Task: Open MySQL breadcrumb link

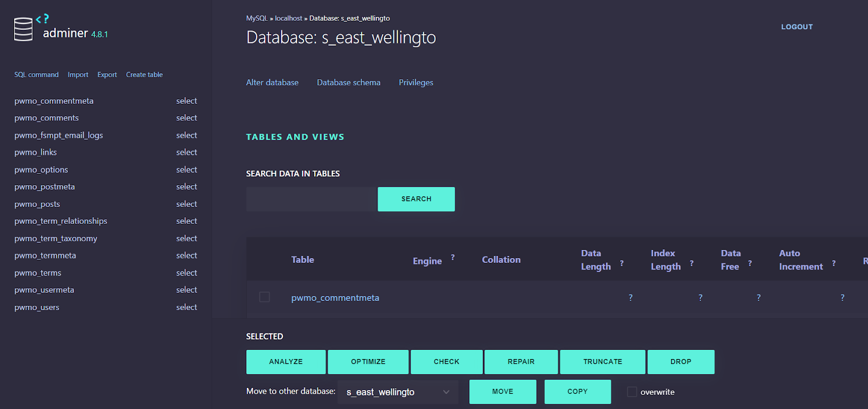Action: click(x=257, y=18)
